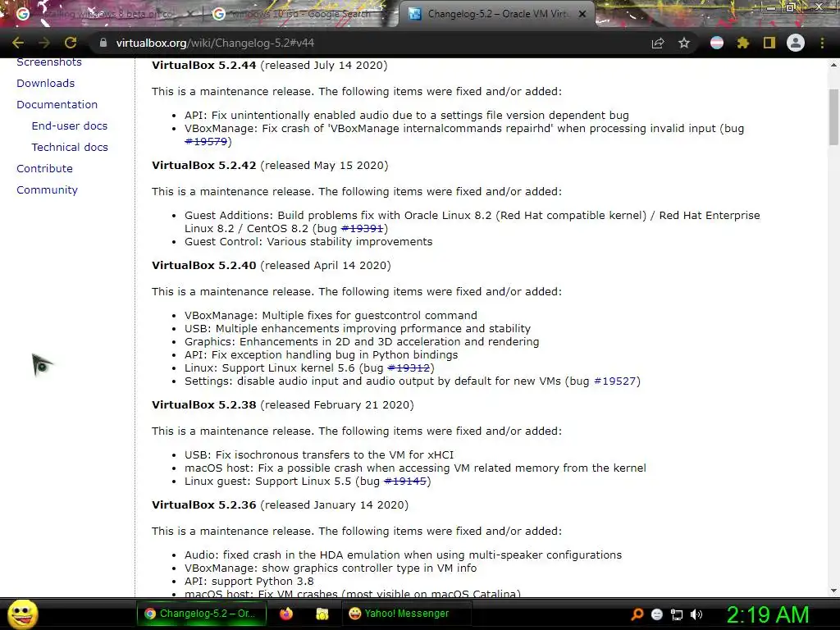Click the page scrollbar down arrow
Image resolution: width=840 pixels, height=630 pixels.
click(833, 591)
